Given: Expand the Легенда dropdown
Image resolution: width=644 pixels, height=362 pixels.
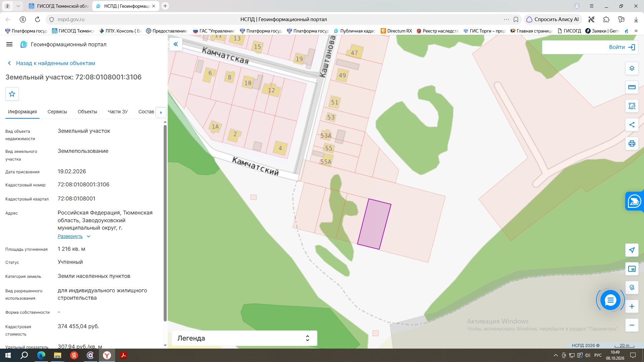Looking at the screenshot, I should [x=244, y=338].
